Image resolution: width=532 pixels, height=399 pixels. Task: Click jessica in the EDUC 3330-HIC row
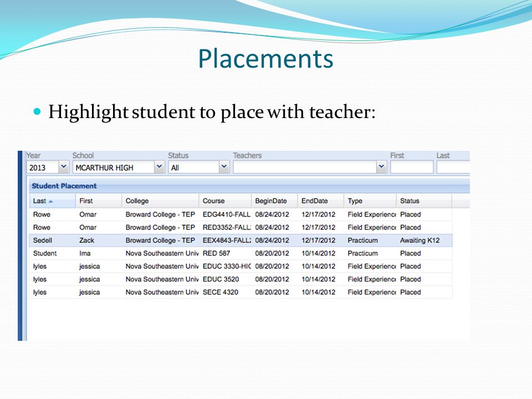pyautogui.click(x=90, y=267)
